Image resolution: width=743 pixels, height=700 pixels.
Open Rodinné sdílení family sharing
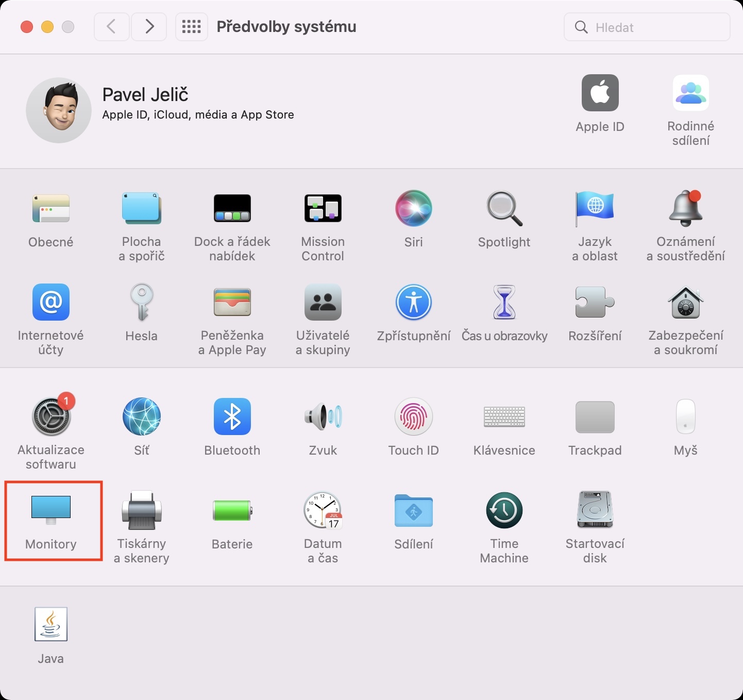coord(691,93)
